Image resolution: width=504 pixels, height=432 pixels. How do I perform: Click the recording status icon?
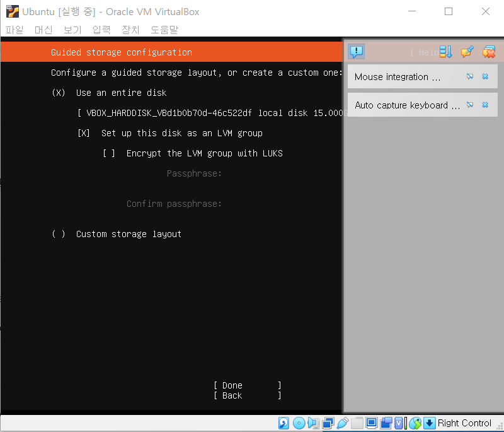coord(386,423)
